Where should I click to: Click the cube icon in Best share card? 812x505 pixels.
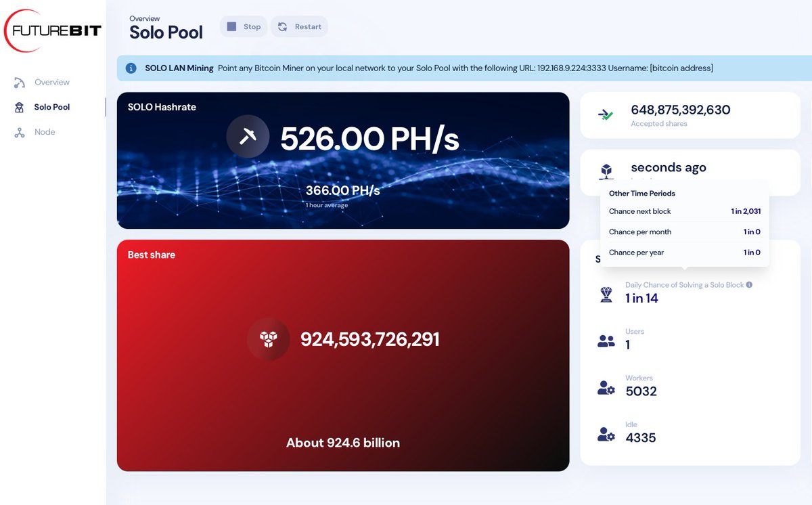pyautogui.click(x=269, y=339)
